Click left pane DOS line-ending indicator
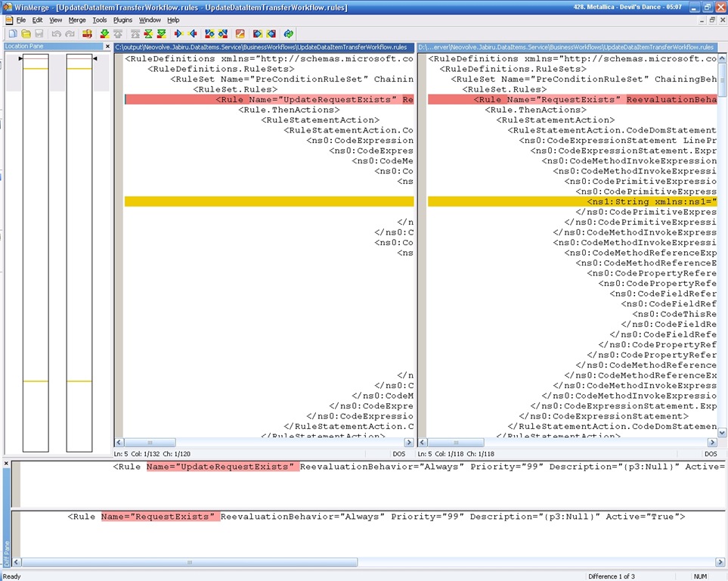 click(399, 454)
